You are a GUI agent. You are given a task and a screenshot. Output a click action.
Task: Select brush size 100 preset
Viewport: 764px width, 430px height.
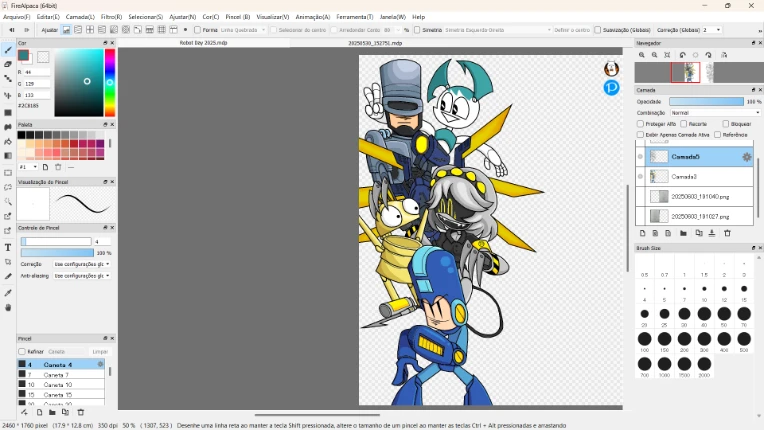(x=645, y=339)
